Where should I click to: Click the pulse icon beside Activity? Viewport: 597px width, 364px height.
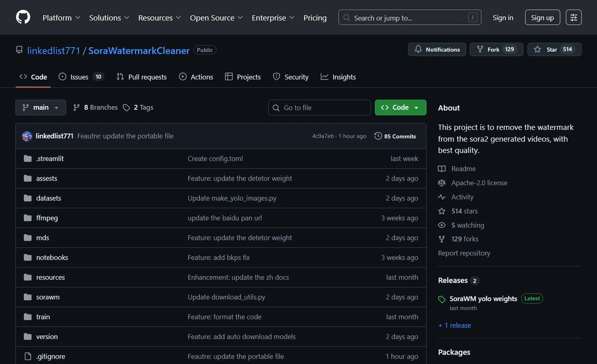coord(442,197)
